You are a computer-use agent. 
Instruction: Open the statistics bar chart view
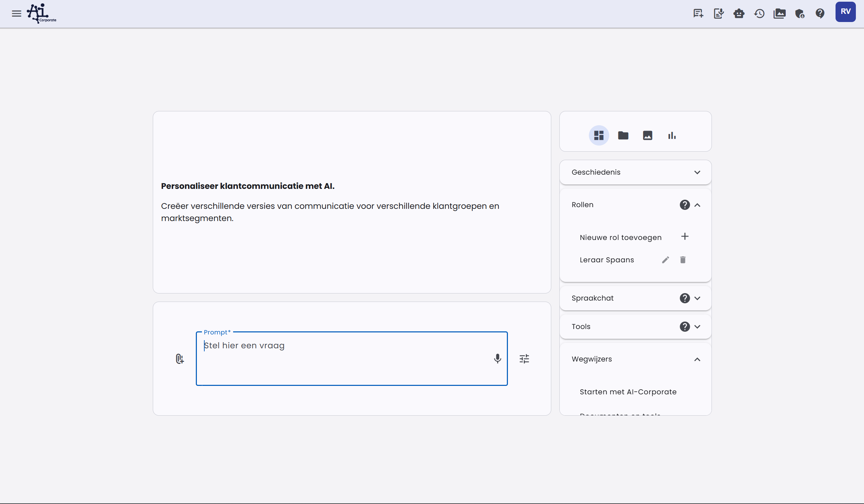point(672,135)
